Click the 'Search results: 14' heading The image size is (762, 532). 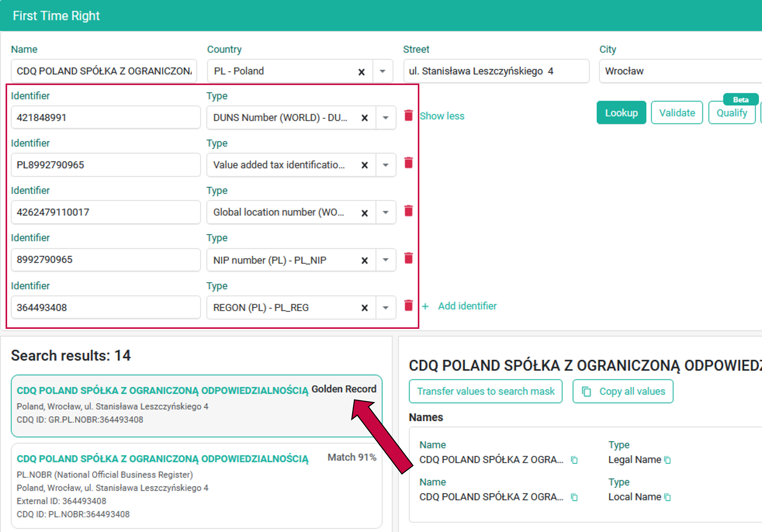pos(71,356)
